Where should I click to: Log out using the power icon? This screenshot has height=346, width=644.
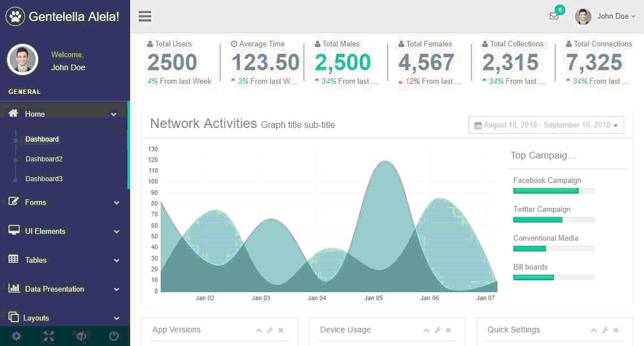(x=114, y=336)
